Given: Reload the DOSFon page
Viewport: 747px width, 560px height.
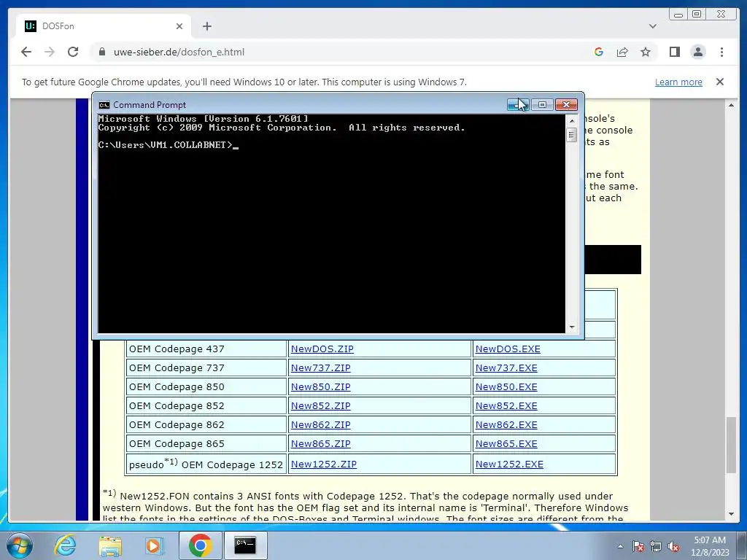Looking at the screenshot, I should click(73, 52).
